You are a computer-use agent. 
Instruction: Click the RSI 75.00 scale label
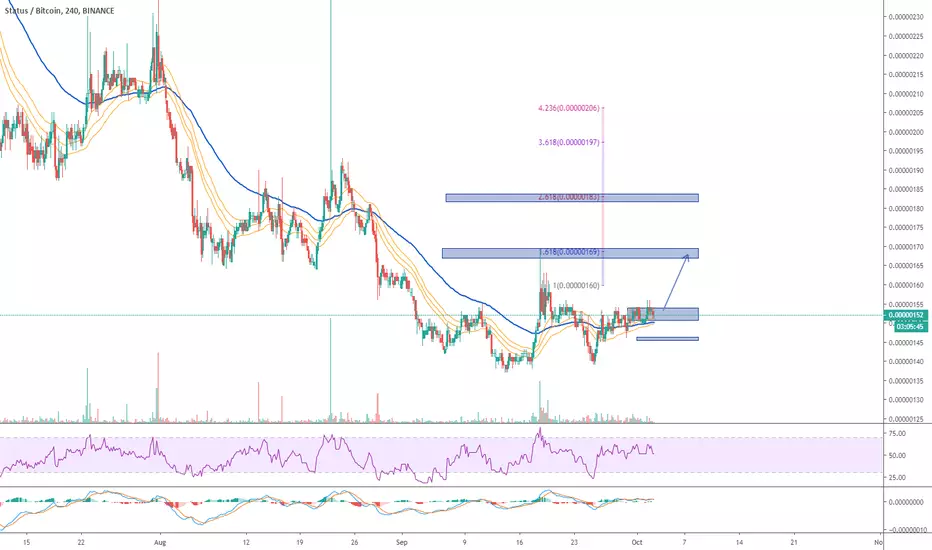click(x=898, y=433)
